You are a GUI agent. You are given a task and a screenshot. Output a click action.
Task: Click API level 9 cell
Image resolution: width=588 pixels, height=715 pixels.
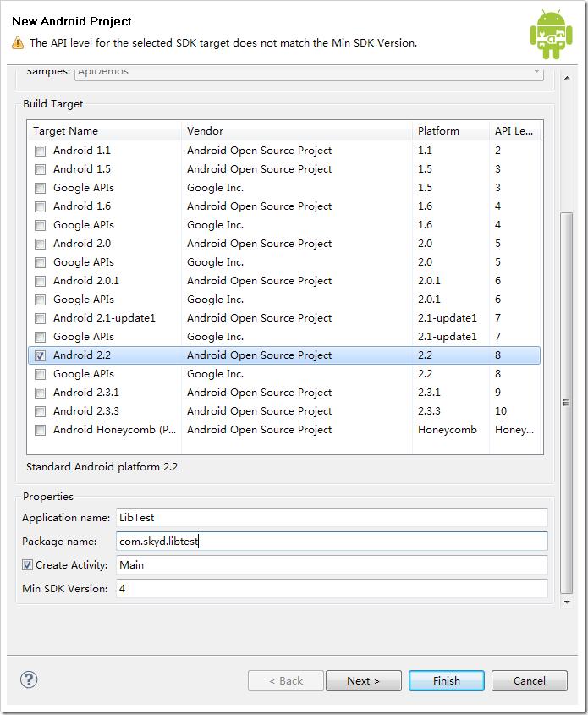pyautogui.click(x=497, y=393)
